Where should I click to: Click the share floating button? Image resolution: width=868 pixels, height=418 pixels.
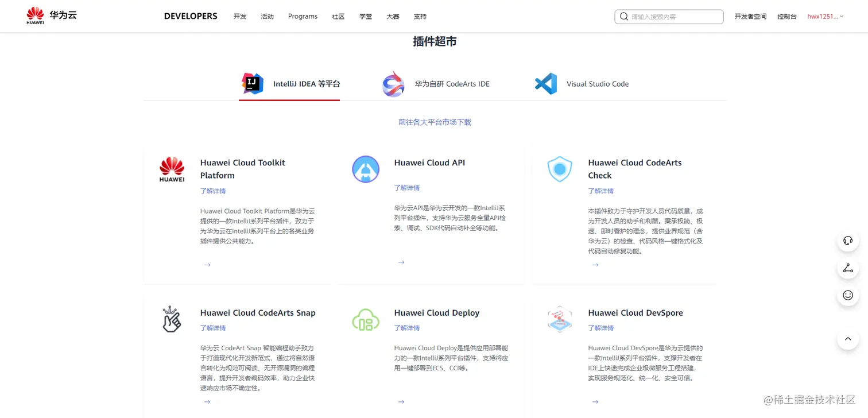click(x=848, y=268)
